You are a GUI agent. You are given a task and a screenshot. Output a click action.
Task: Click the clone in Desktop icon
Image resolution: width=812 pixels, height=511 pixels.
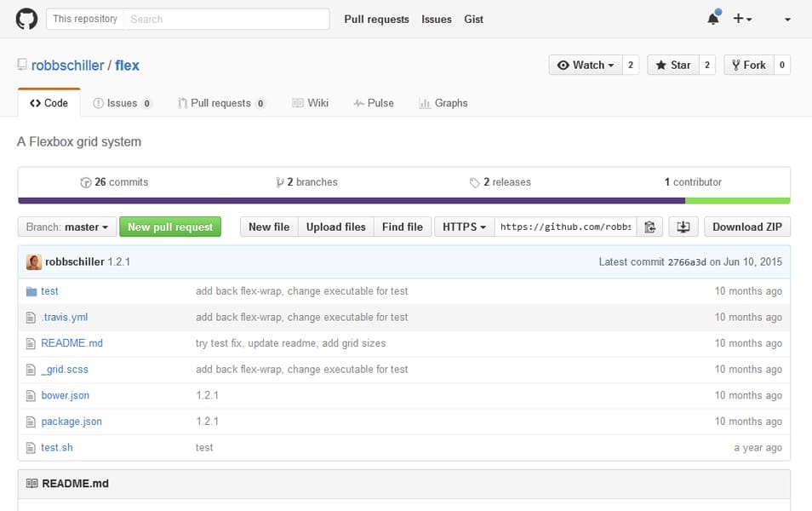[683, 227]
